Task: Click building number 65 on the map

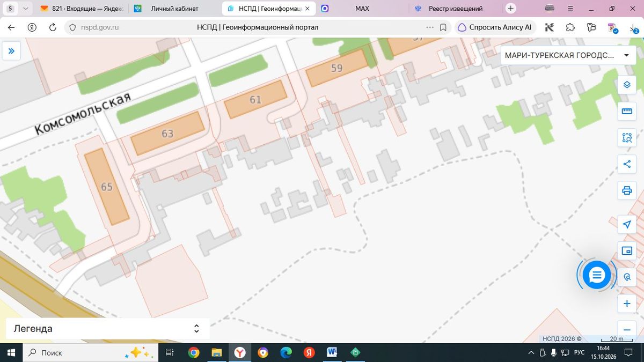Action: (107, 187)
